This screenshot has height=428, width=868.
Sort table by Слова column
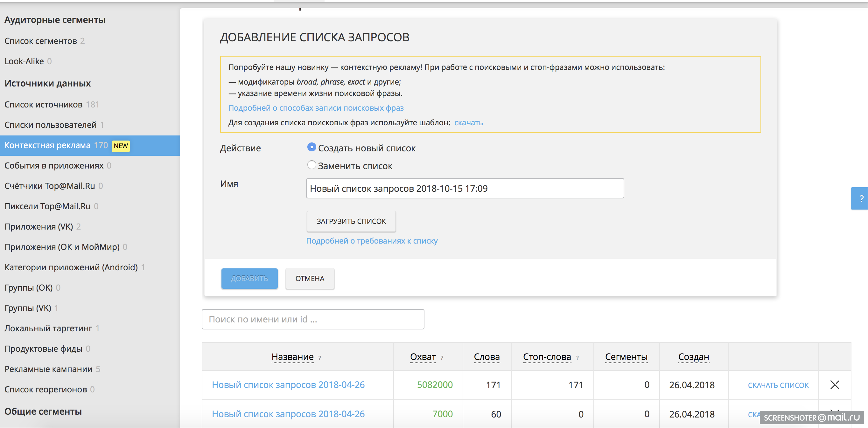click(x=486, y=356)
